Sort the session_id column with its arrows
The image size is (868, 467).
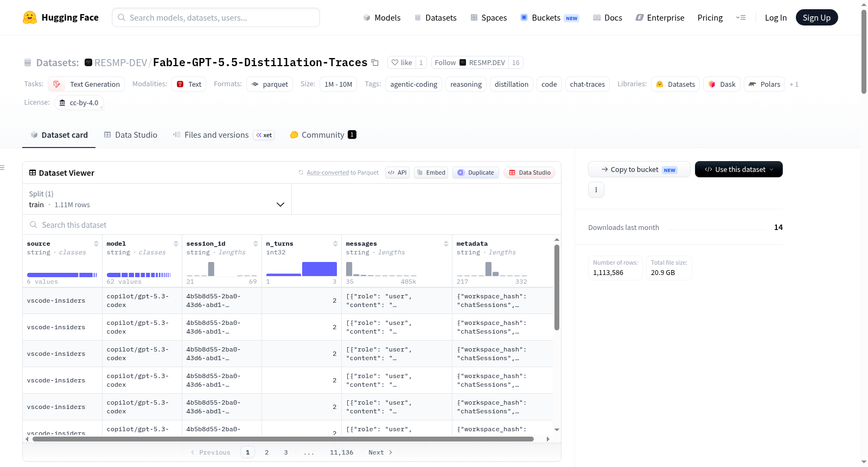tap(256, 244)
